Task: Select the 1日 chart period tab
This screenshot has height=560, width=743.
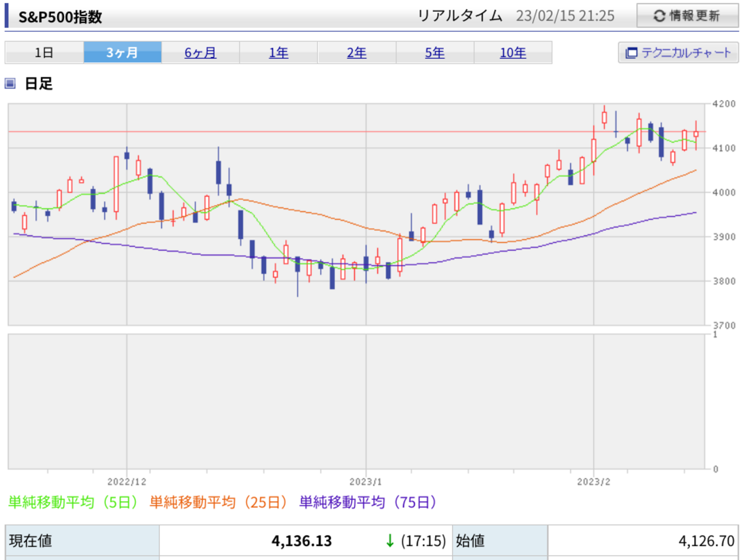Action: click(44, 53)
